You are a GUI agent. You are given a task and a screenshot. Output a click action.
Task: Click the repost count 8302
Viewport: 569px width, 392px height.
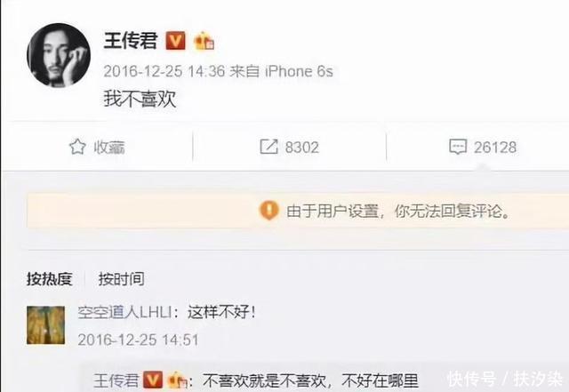302,148
